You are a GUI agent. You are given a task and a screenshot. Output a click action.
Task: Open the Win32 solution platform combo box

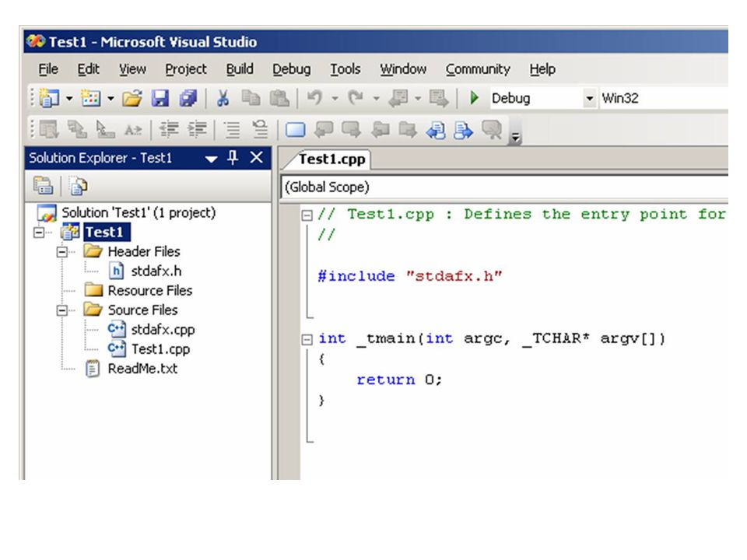point(664,98)
